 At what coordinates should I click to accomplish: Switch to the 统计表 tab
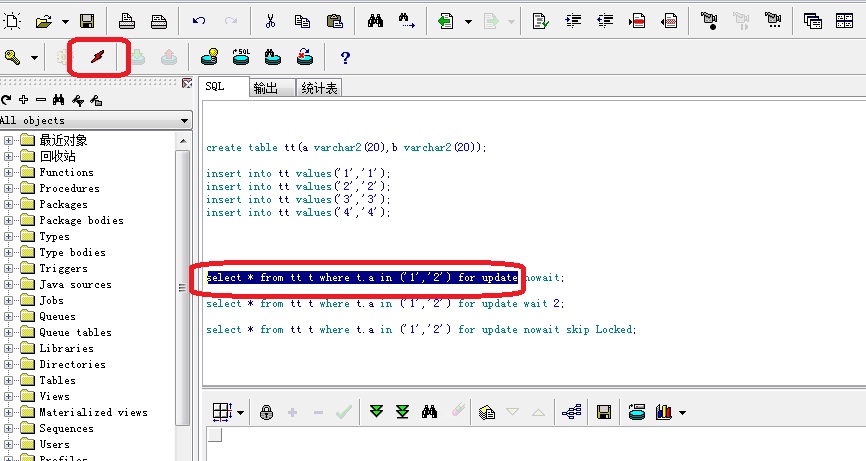pos(319,88)
